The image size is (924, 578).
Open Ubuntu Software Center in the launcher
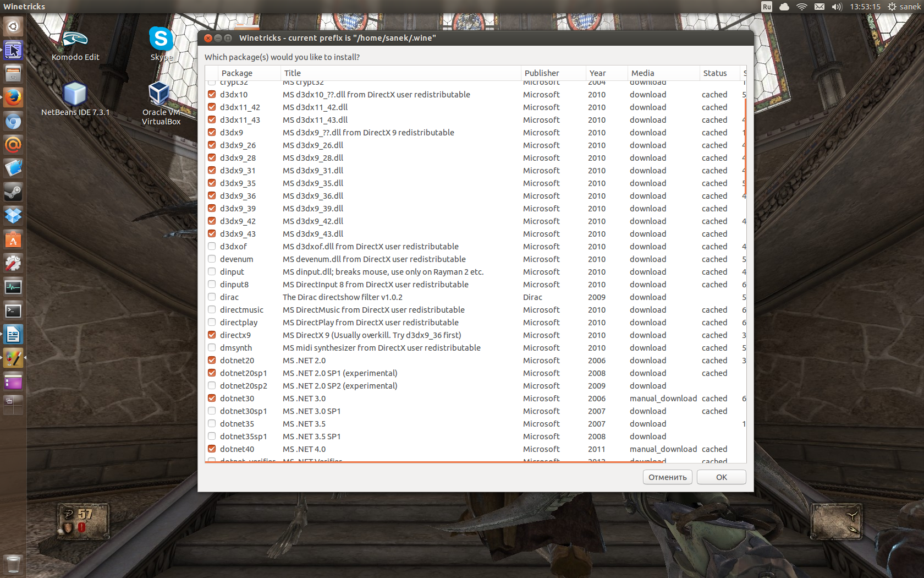coord(13,239)
